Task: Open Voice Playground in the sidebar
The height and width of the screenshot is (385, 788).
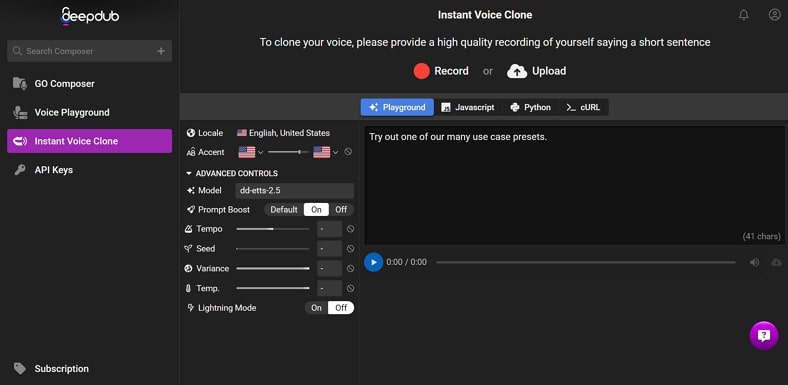Action: (x=89, y=112)
